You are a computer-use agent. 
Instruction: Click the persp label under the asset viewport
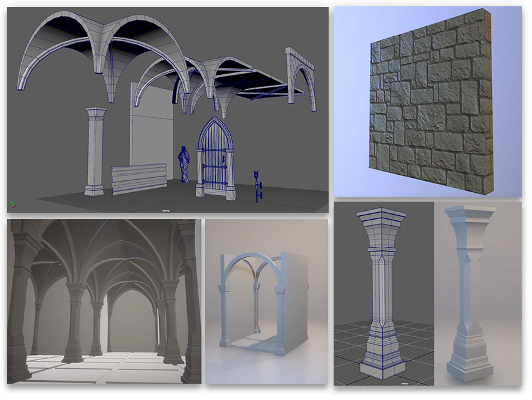[165, 210]
